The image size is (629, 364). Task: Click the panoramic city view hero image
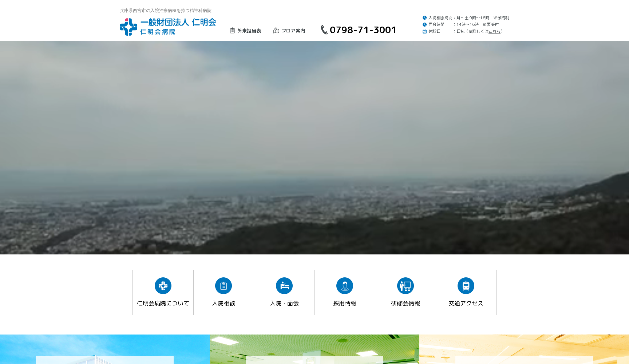[x=314, y=147]
